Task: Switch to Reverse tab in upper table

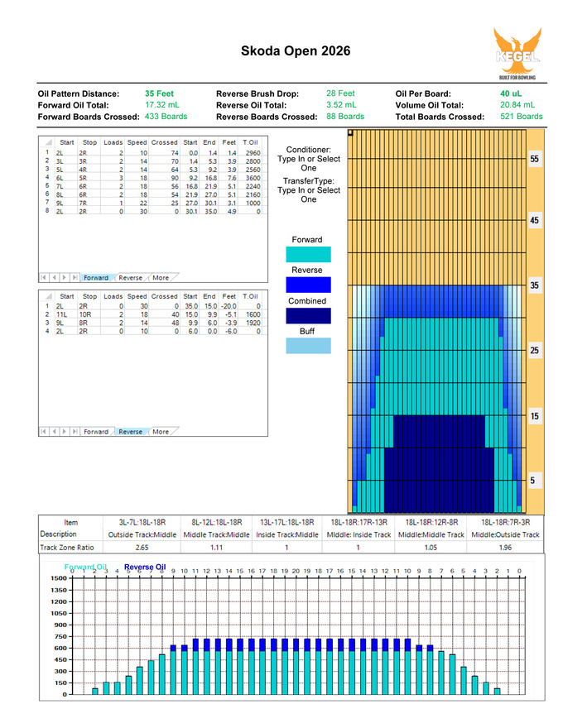Action: [130, 278]
